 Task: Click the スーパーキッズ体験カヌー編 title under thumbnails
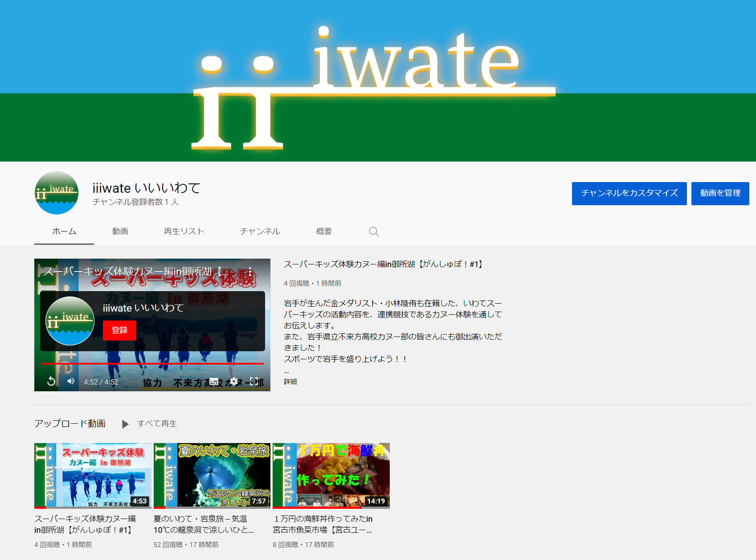pos(85,524)
